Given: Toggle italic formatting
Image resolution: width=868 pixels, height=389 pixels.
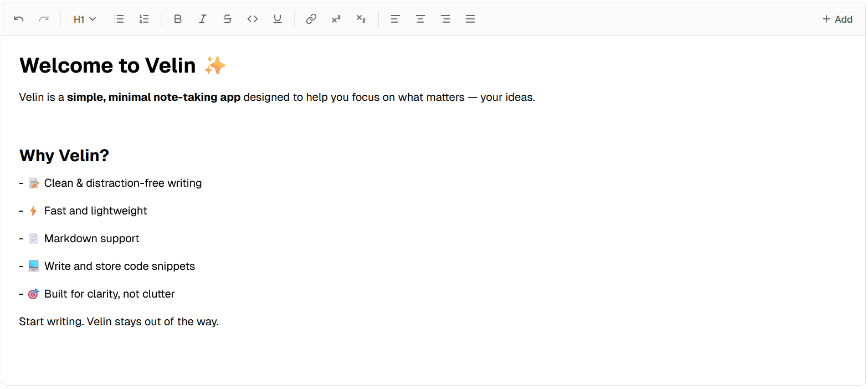Looking at the screenshot, I should (203, 19).
